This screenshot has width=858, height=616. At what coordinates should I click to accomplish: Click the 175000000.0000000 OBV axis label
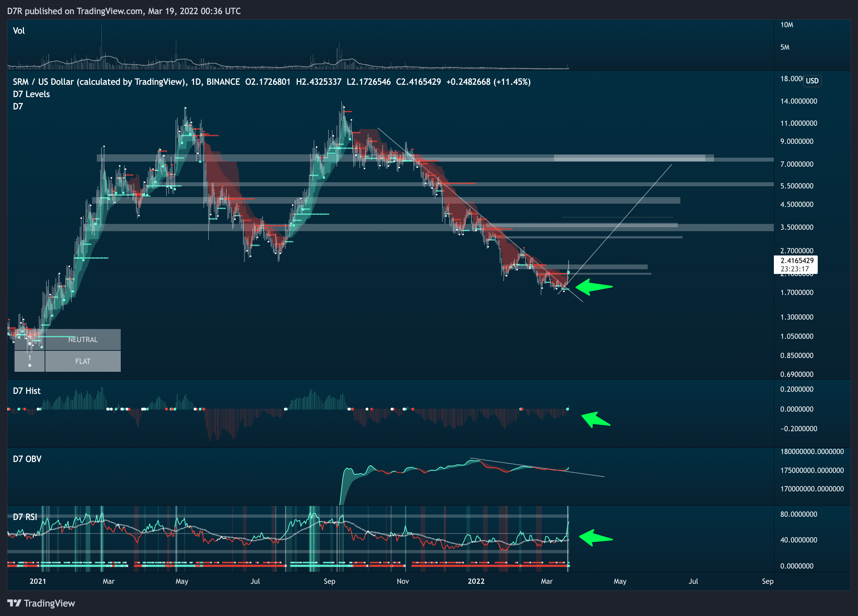coord(812,470)
